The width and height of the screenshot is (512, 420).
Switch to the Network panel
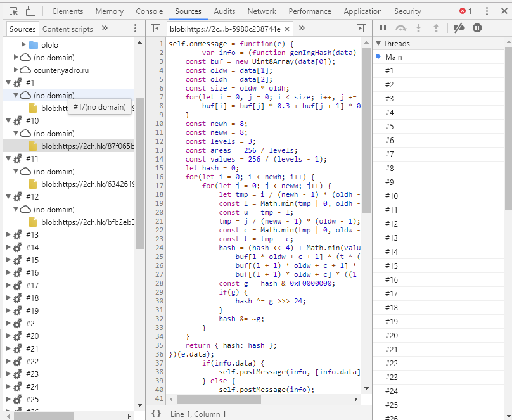pos(262,11)
